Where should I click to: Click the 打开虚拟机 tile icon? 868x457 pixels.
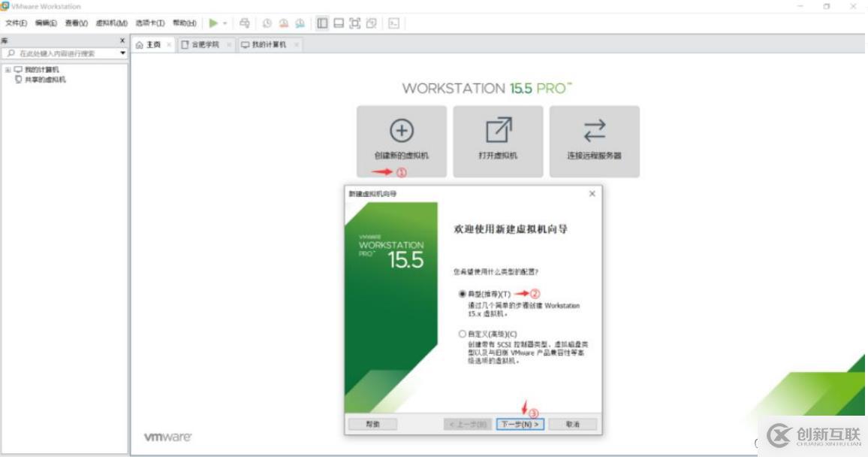[499, 141]
